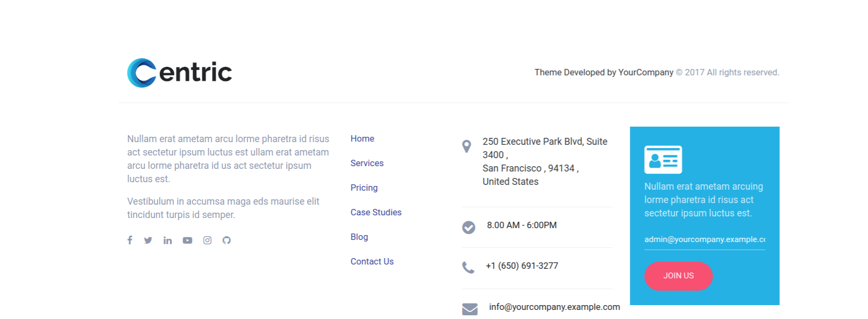The width and height of the screenshot is (868, 319).
Task: Visit the Blog link
Action: coord(359,237)
